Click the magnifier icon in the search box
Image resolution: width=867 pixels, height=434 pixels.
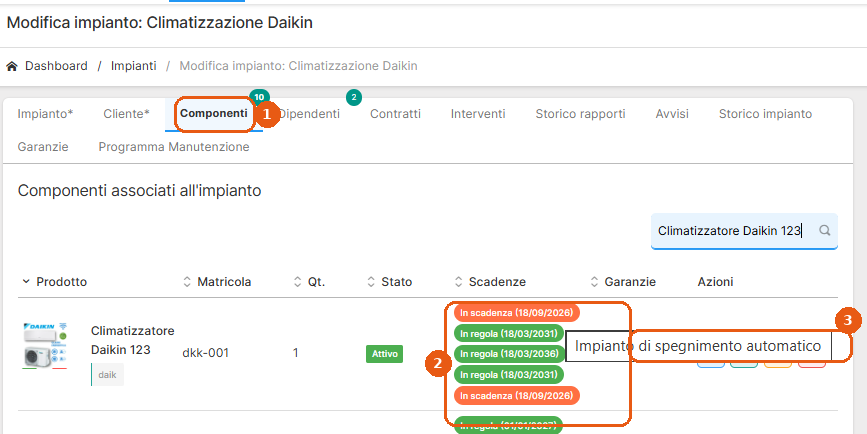824,231
